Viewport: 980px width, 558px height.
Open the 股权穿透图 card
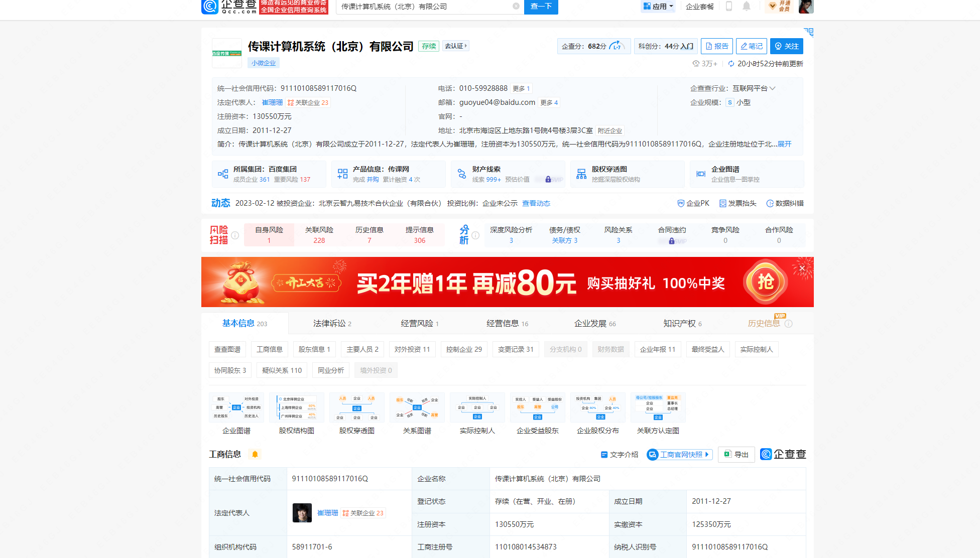(627, 174)
